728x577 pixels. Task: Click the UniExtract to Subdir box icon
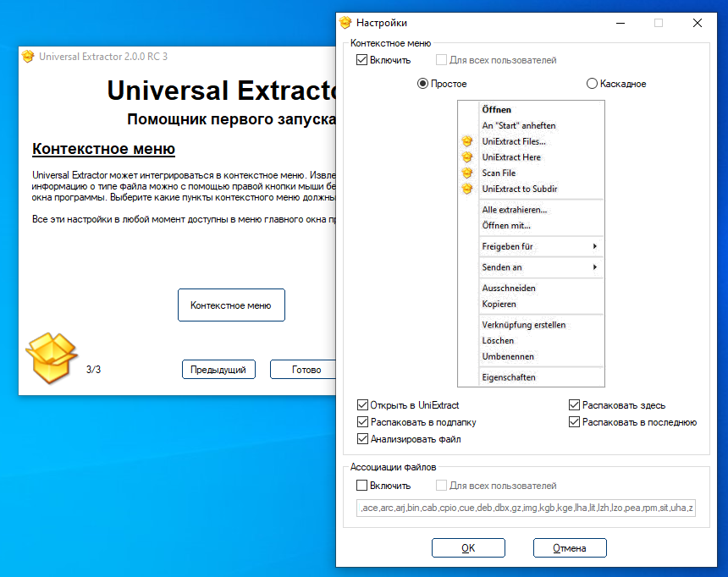point(467,189)
